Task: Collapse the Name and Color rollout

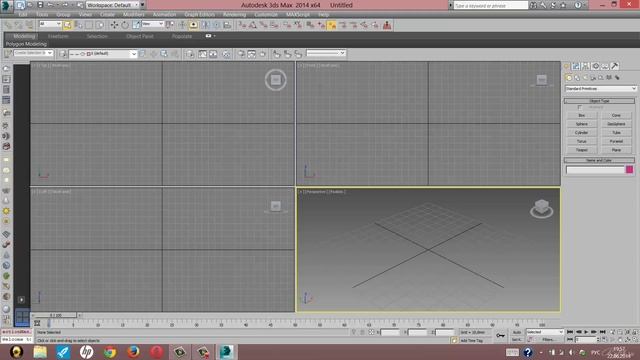Action: click(599, 160)
